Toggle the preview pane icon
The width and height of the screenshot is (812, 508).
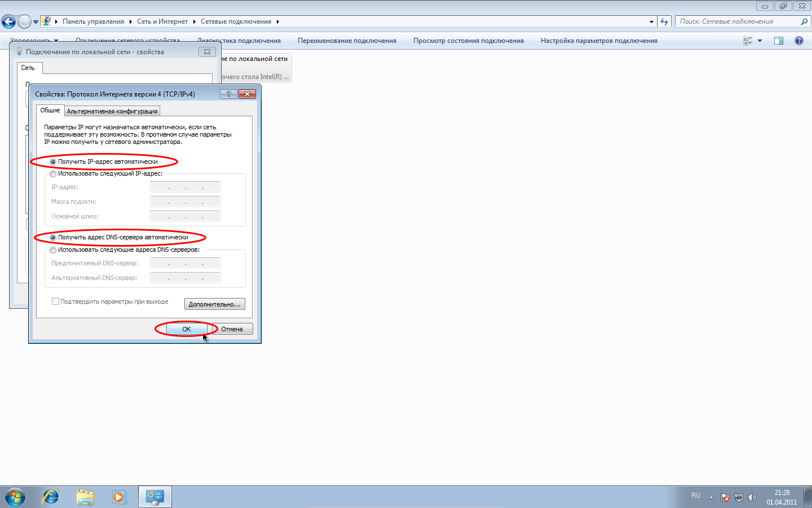779,41
